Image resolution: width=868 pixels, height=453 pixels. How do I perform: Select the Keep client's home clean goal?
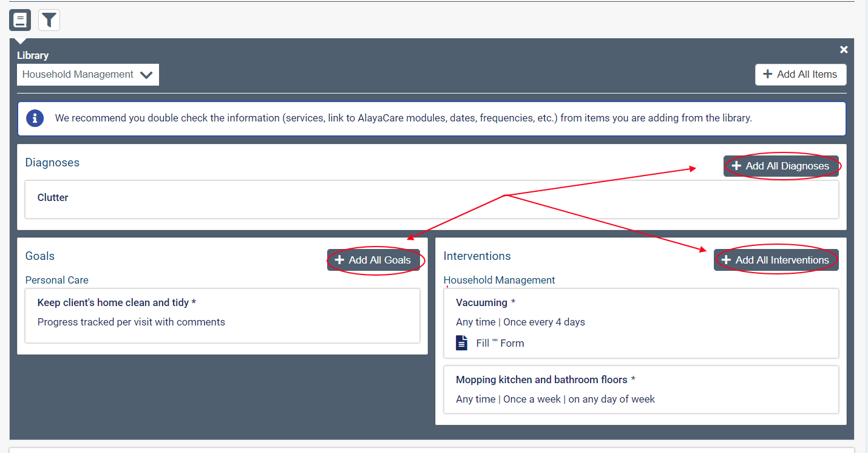[222, 315]
